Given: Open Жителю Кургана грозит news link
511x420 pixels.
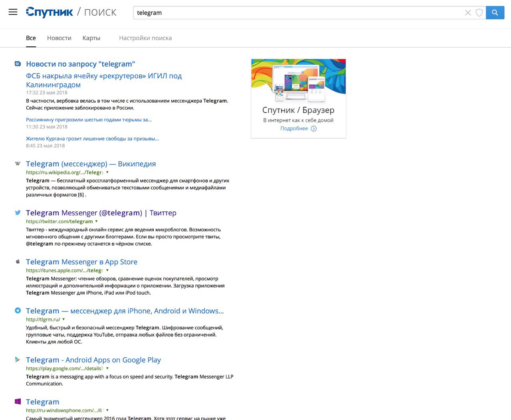Looking at the screenshot, I should pos(92,139).
